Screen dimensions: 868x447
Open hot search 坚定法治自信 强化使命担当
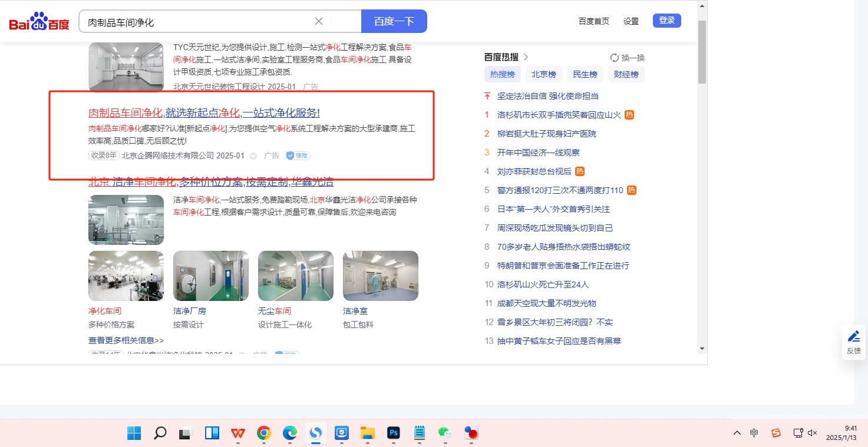(x=548, y=96)
